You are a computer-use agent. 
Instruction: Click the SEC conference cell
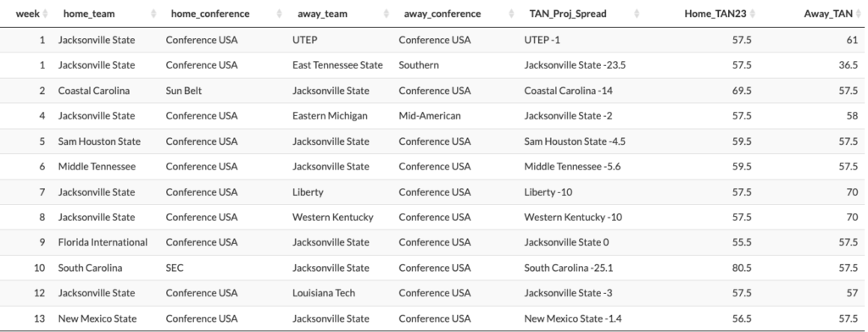pos(175,268)
